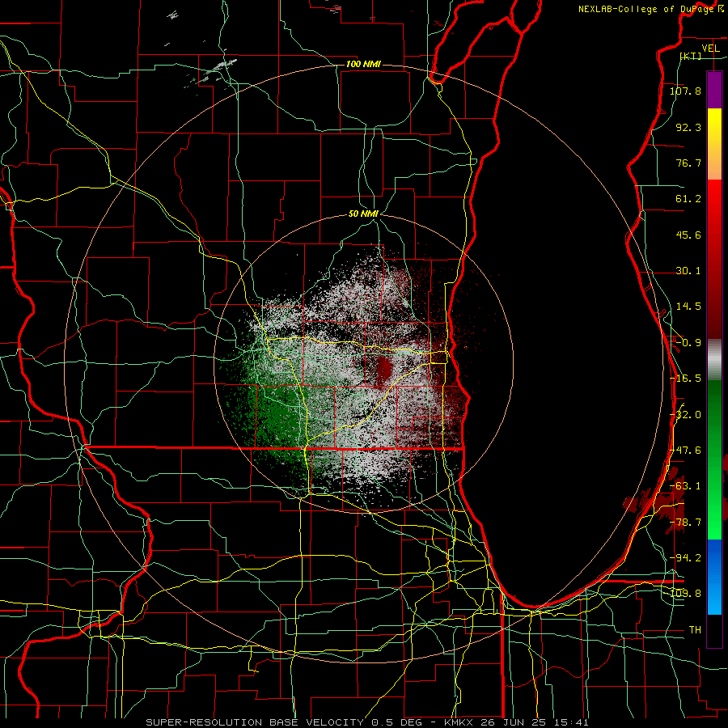This screenshot has width=728, height=728.
Task: Select the -32.0 velocity scale value
Action: click(x=685, y=415)
